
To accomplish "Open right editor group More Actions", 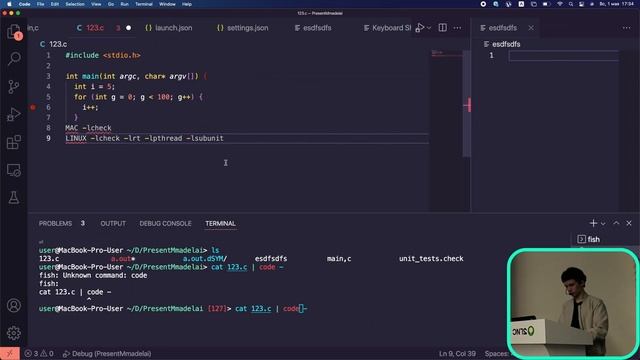I will coord(627,28).
